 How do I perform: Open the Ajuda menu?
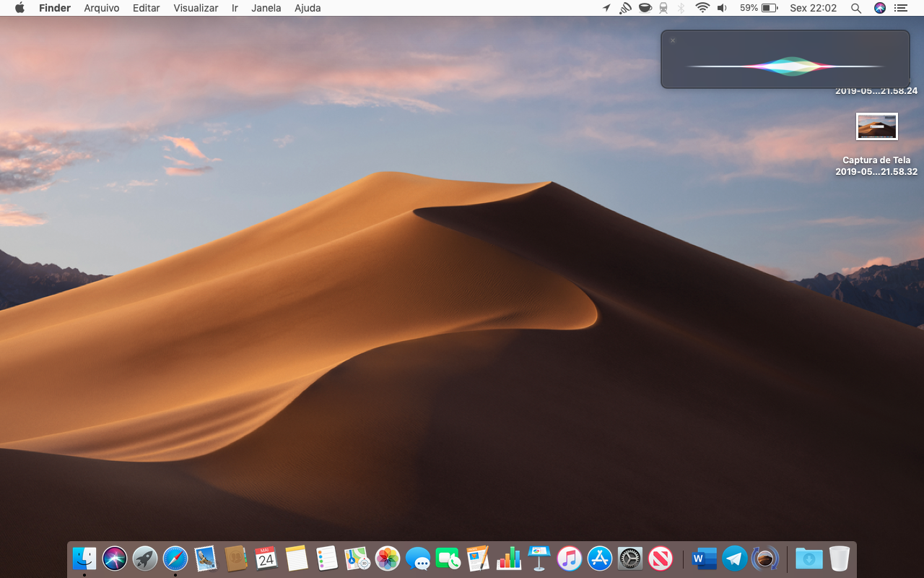point(308,8)
